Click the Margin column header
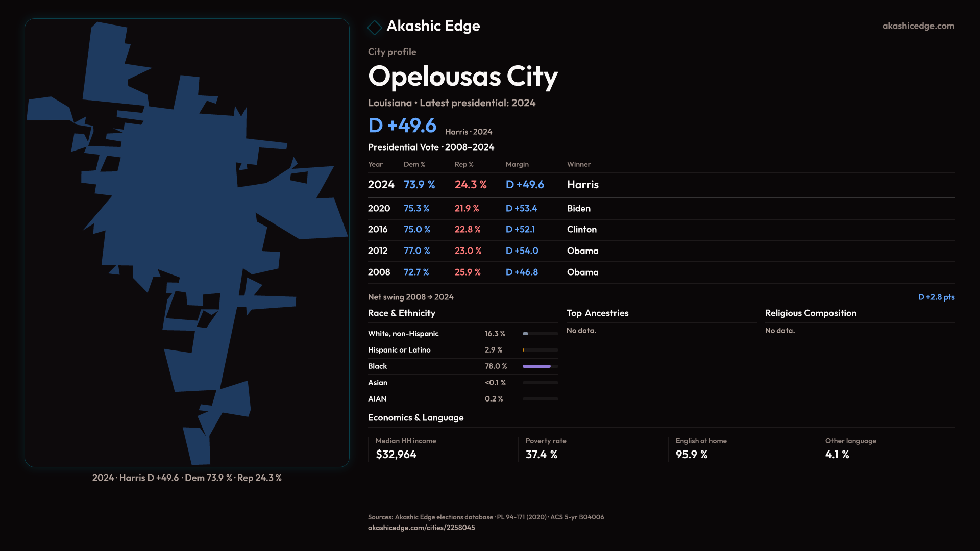 point(517,164)
